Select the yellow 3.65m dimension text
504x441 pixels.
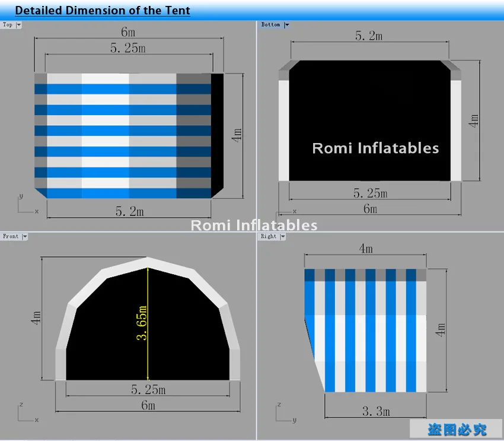(x=142, y=323)
